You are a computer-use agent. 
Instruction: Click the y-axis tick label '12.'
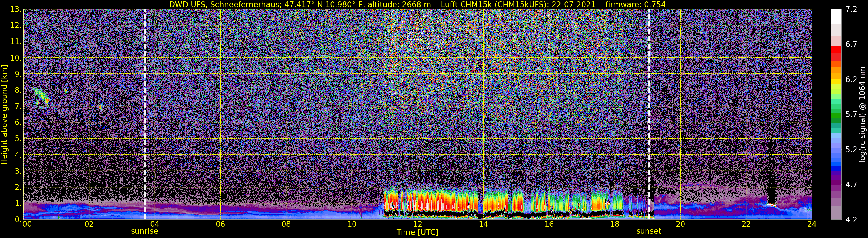[16, 26]
